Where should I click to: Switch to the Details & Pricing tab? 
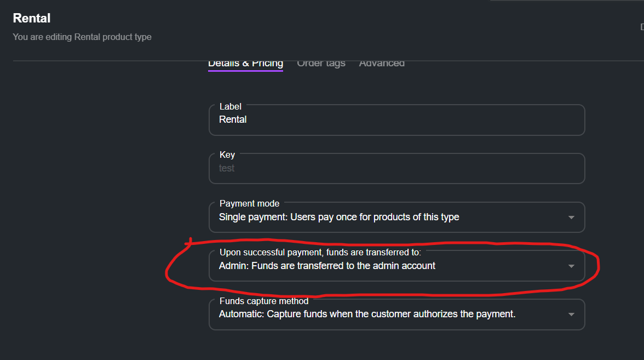tap(245, 63)
